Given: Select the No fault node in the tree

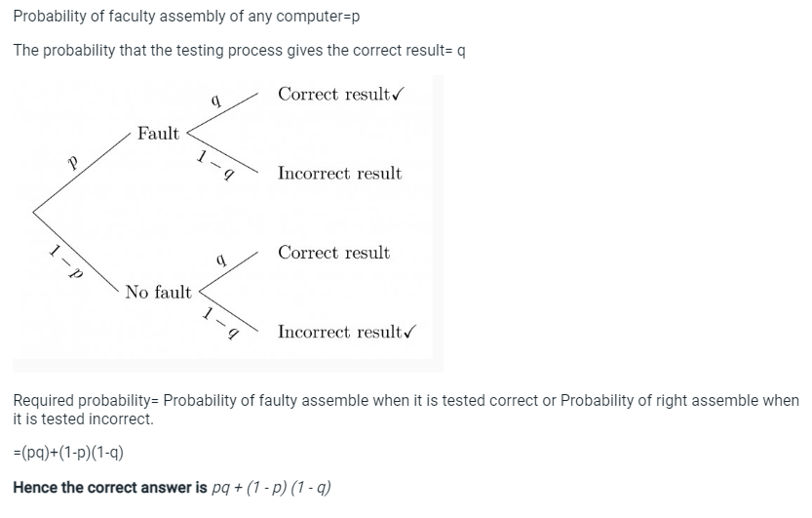Looking at the screenshot, I should click(x=158, y=292).
